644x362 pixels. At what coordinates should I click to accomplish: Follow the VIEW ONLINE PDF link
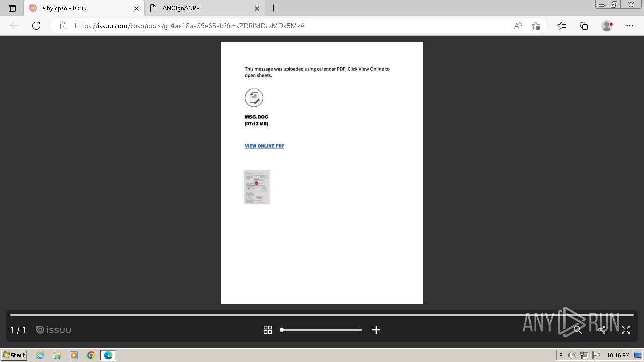[264, 146]
